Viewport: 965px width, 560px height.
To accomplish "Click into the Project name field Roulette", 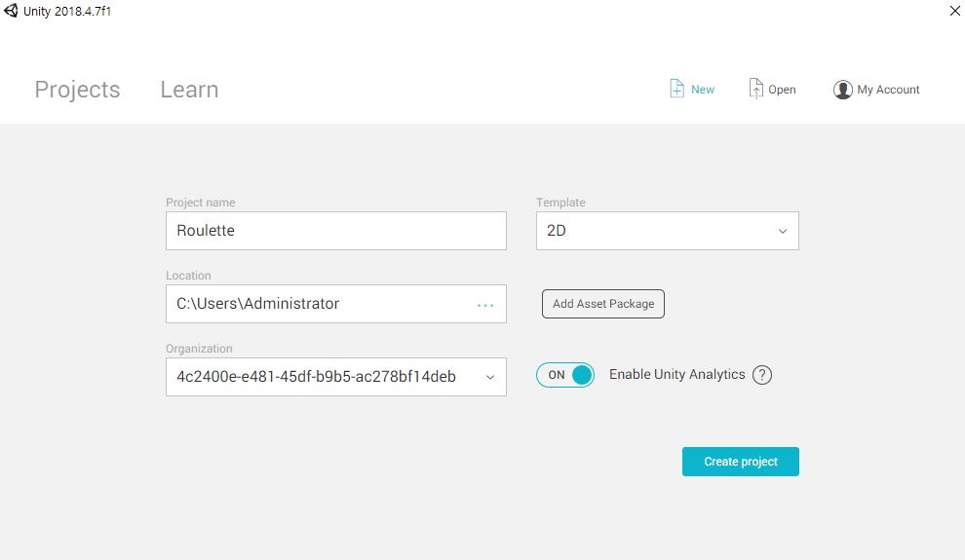I will [336, 231].
